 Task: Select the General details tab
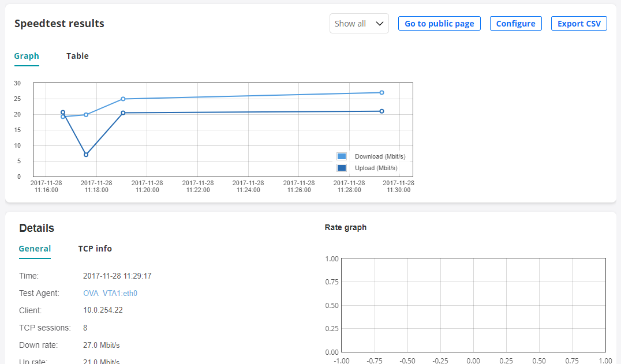click(x=35, y=249)
